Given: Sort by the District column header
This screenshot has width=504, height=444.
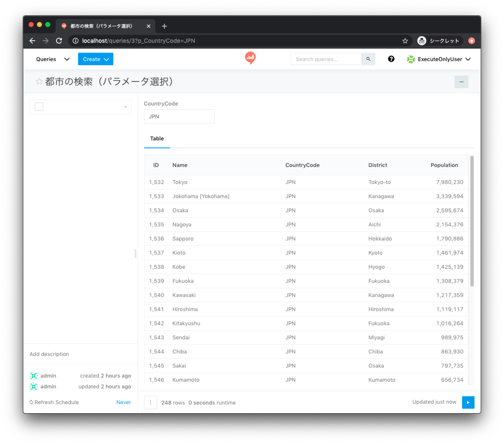Looking at the screenshot, I should [x=378, y=165].
